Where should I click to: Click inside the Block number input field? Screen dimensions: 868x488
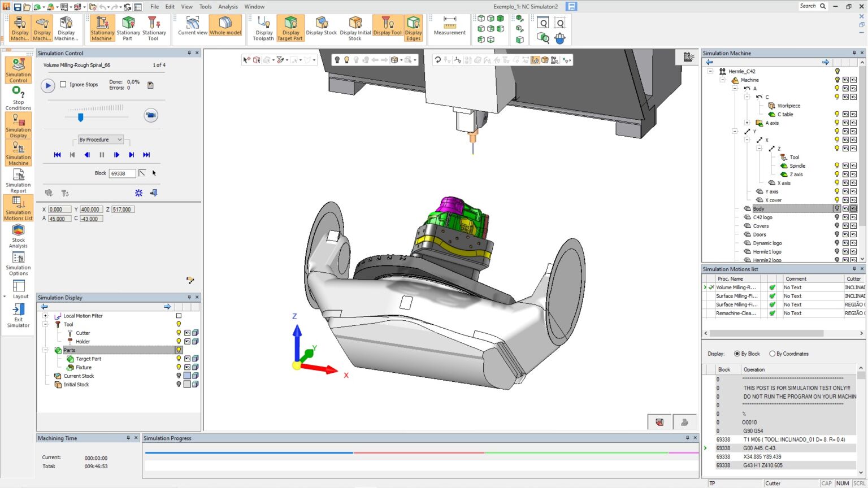click(122, 173)
